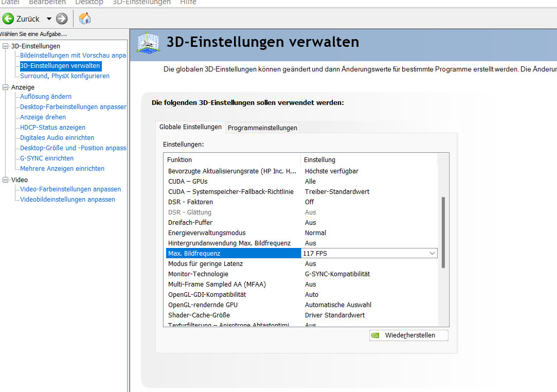Click the grey forward arrow icon

point(62,19)
